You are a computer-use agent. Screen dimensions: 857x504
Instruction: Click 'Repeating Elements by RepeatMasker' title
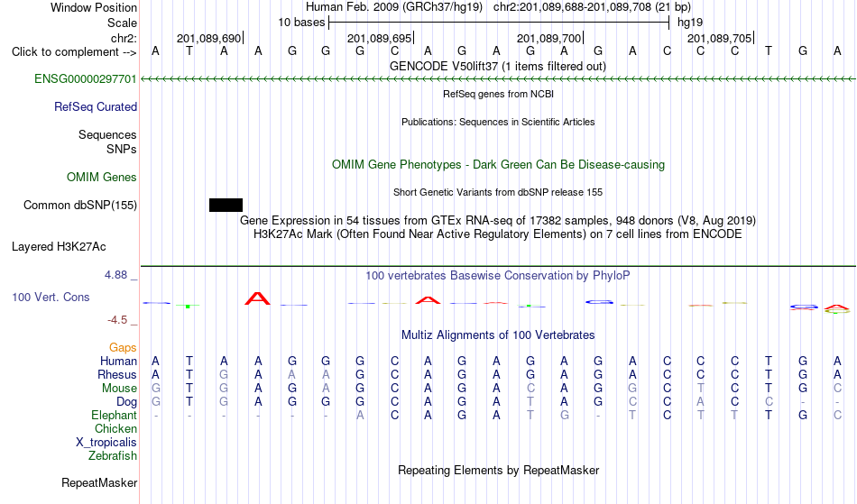coord(499,471)
